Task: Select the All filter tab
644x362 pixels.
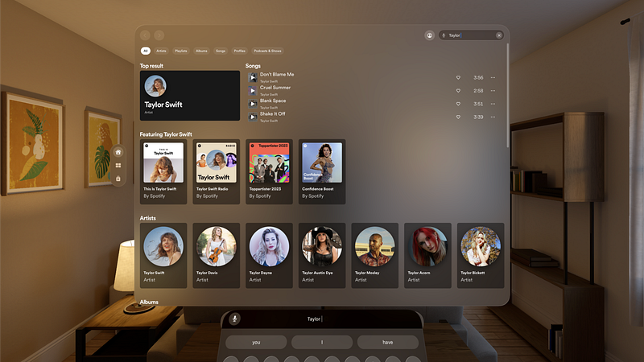Action: click(146, 51)
